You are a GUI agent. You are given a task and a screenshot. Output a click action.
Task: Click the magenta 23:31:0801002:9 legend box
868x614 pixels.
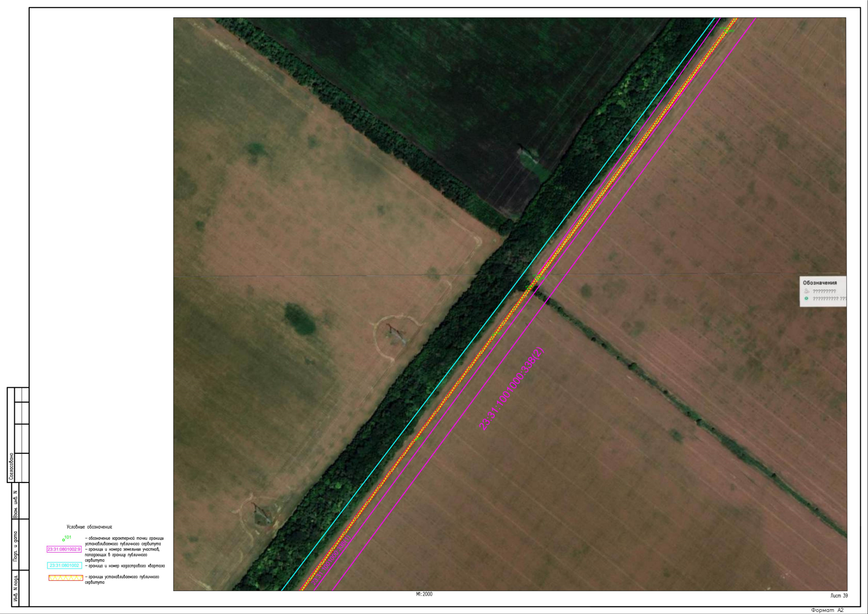click(x=64, y=549)
